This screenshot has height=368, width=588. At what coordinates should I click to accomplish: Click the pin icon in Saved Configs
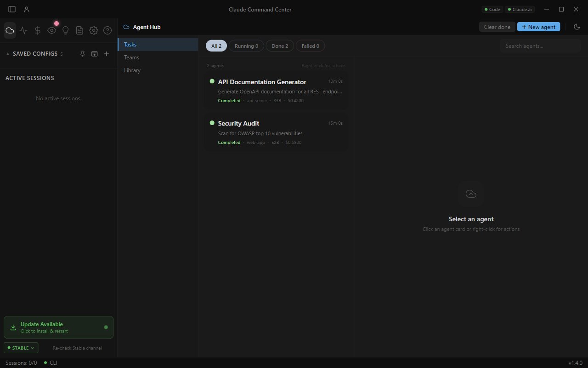point(83,54)
